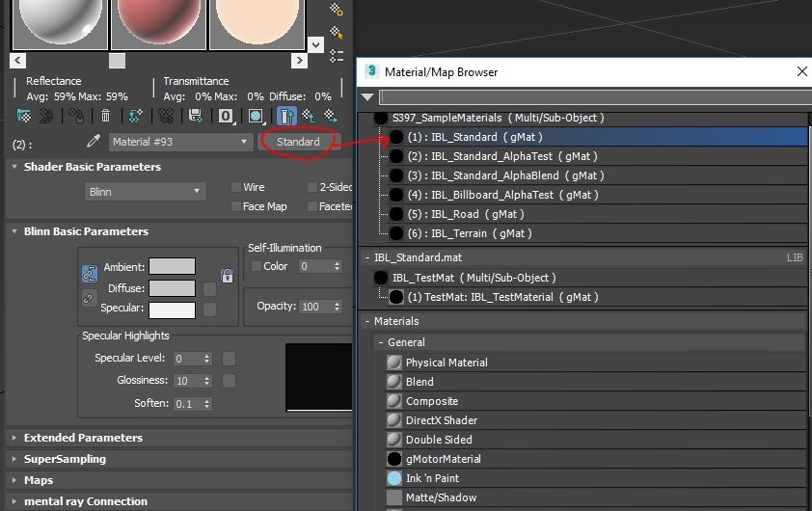
Task: Toggle the Diffuse-Specular color lock
Action: pyautogui.click(x=89, y=298)
